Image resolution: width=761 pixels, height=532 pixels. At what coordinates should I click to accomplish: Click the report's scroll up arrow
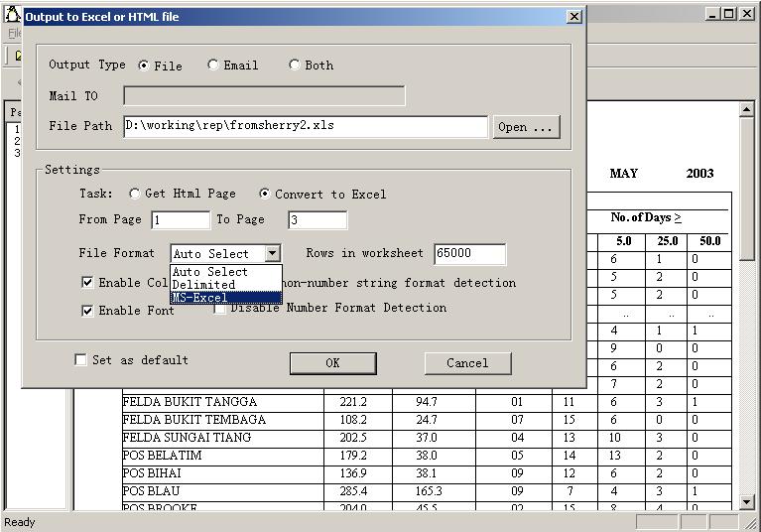[746, 110]
